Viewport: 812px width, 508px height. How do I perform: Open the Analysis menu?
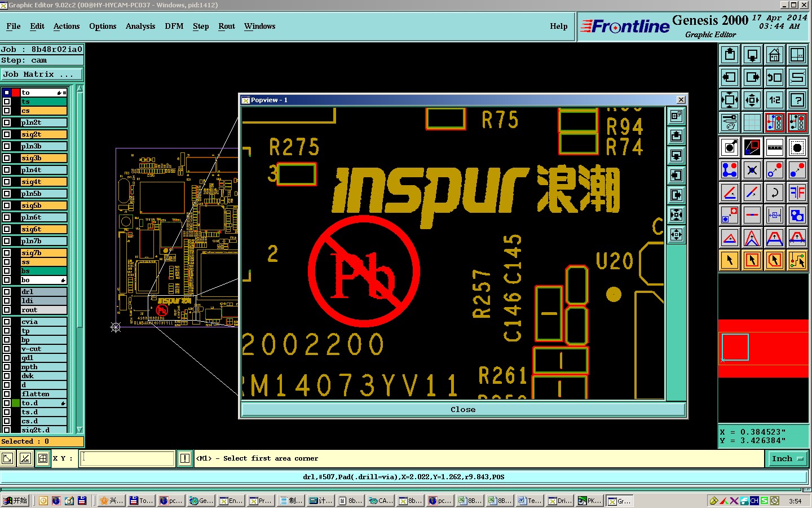[x=140, y=26]
